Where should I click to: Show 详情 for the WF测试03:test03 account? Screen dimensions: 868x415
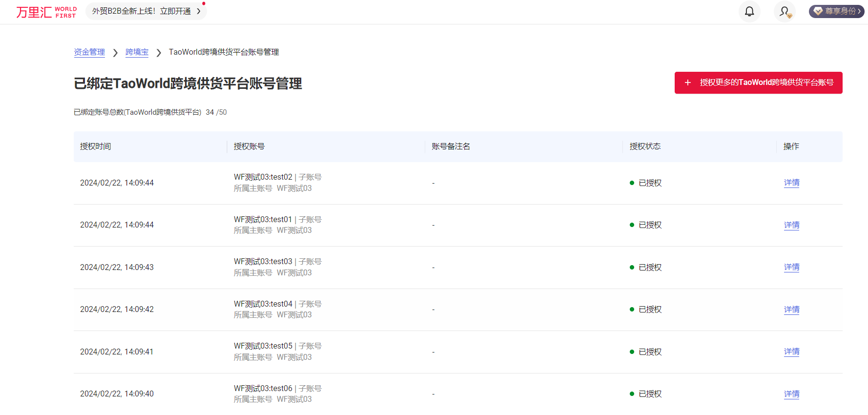791,267
